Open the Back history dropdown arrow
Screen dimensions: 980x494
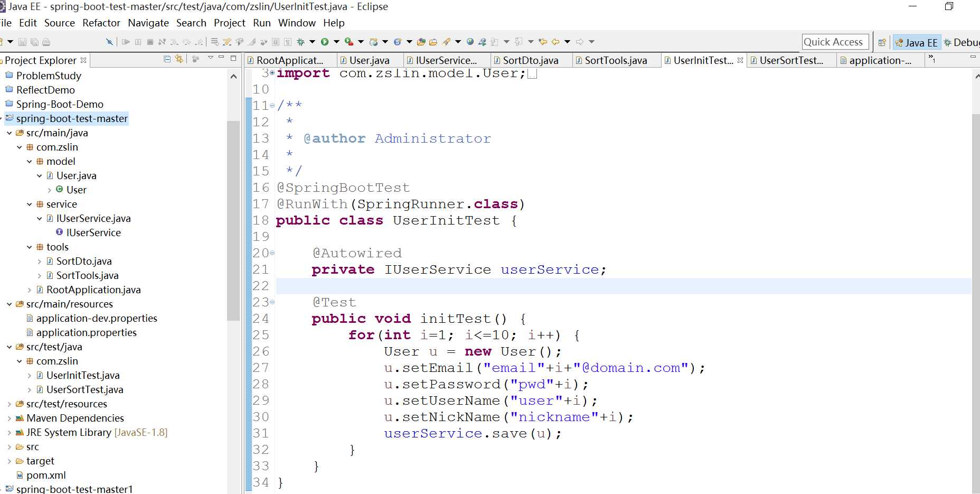tap(567, 42)
